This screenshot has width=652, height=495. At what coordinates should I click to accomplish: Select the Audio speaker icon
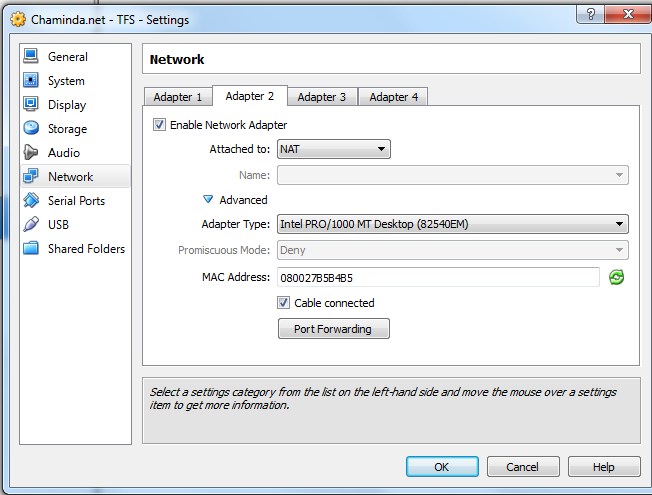pyautogui.click(x=31, y=153)
